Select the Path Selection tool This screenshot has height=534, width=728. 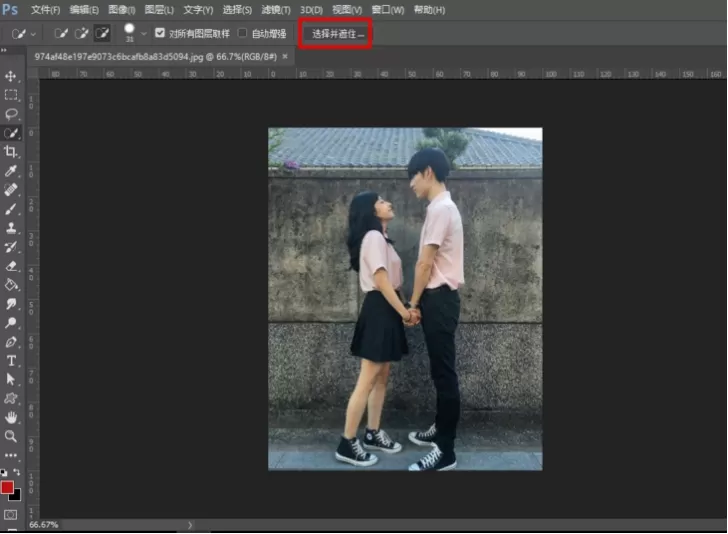tap(11, 379)
